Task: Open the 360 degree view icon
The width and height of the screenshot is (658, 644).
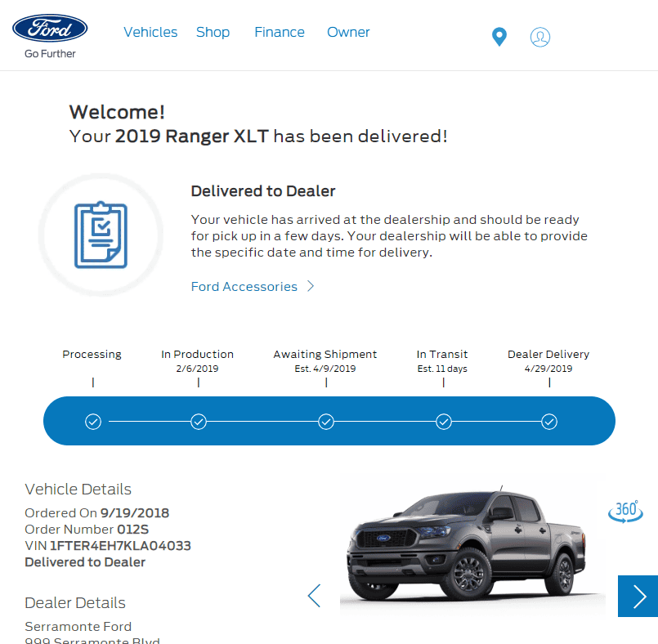Action: click(x=625, y=512)
